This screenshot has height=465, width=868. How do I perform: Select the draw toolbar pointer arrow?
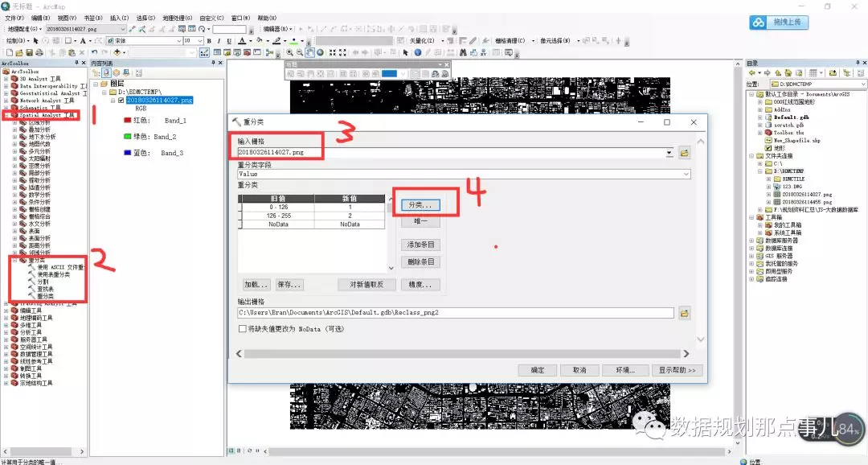(x=35, y=41)
